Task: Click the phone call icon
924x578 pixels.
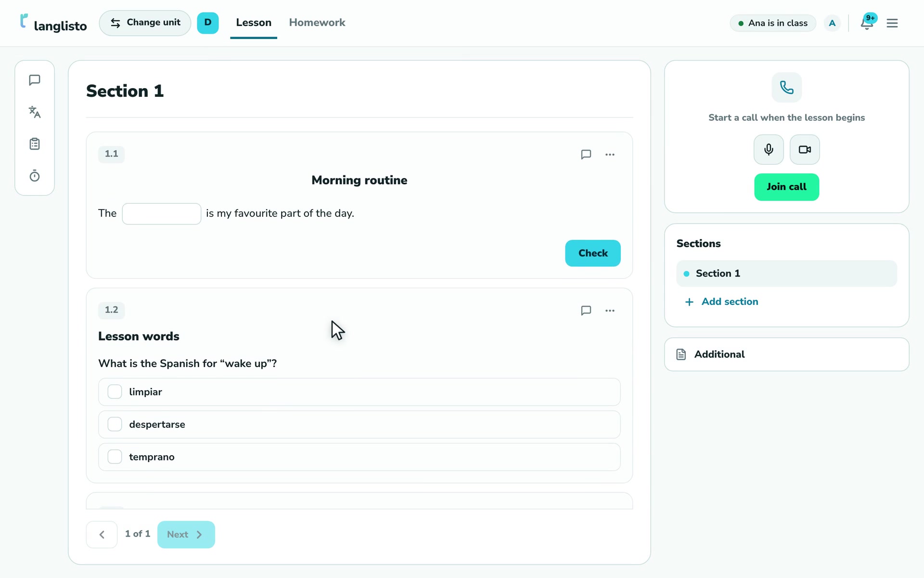Action: 786,87
